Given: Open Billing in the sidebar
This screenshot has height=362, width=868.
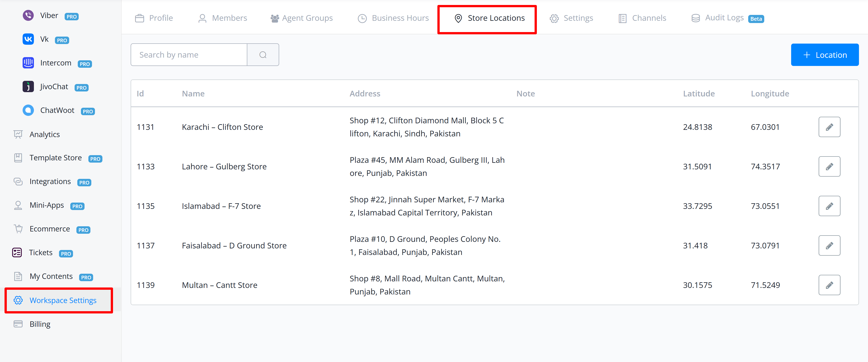Looking at the screenshot, I should click(40, 324).
